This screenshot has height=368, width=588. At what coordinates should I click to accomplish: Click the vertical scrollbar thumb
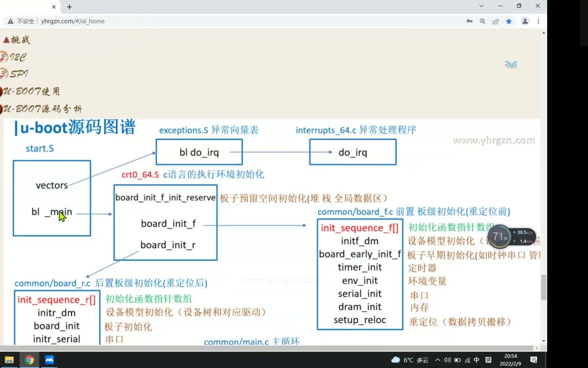tap(543, 287)
